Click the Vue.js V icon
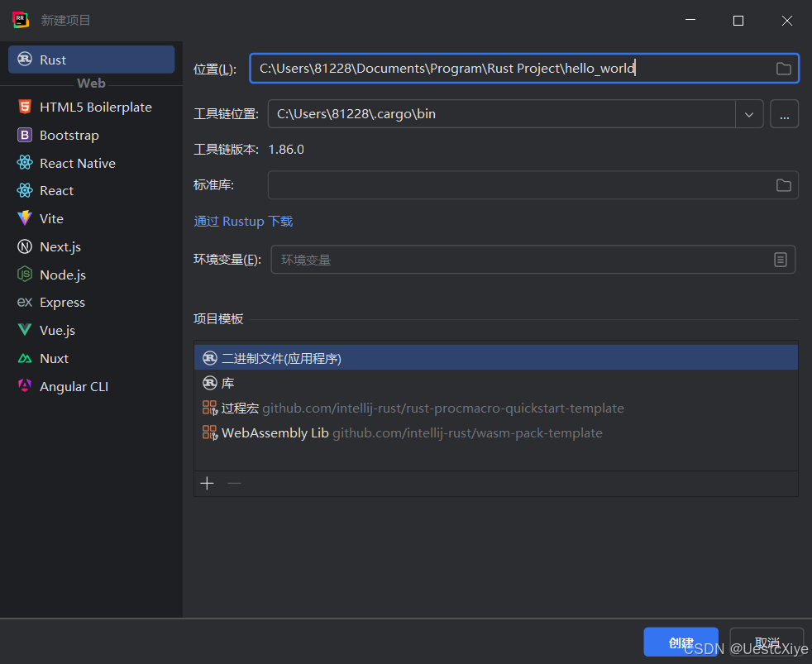 25,330
